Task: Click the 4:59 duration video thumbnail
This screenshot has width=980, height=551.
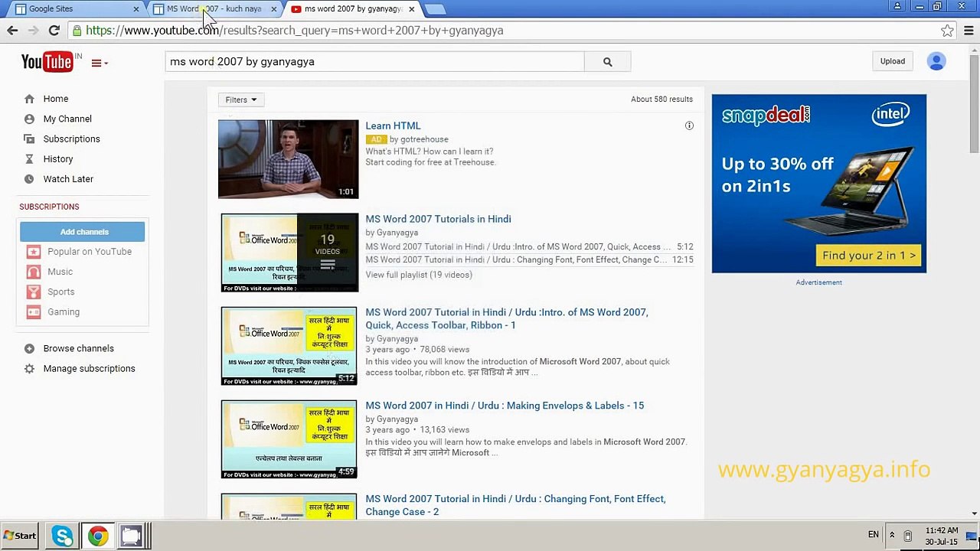Action: (x=289, y=439)
